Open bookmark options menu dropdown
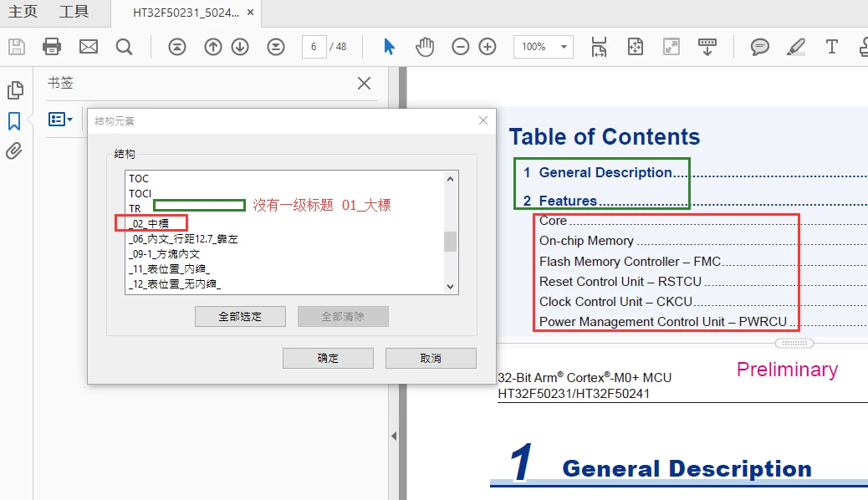This screenshot has width=868, height=500. 60,119
